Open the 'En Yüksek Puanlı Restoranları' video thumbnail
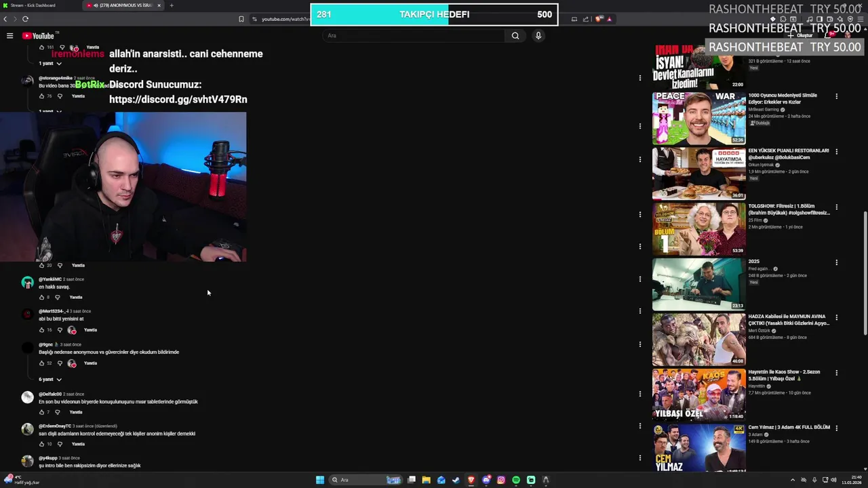The width and height of the screenshot is (868, 488). click(x=698, y=174)
